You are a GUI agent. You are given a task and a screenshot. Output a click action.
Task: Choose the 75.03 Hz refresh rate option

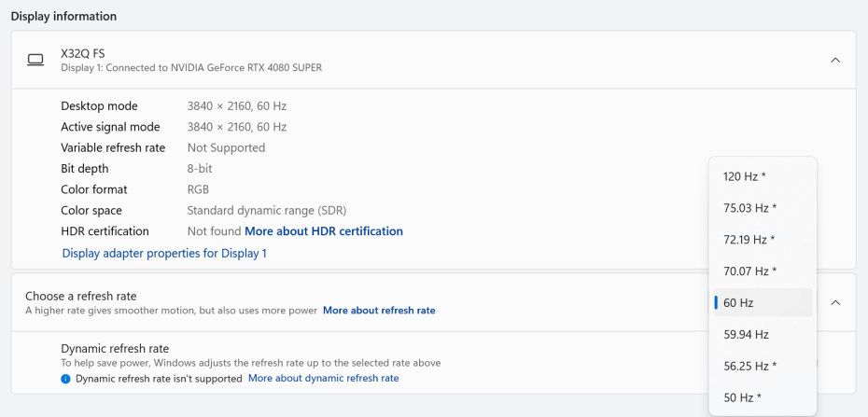(x=749, y=208)
